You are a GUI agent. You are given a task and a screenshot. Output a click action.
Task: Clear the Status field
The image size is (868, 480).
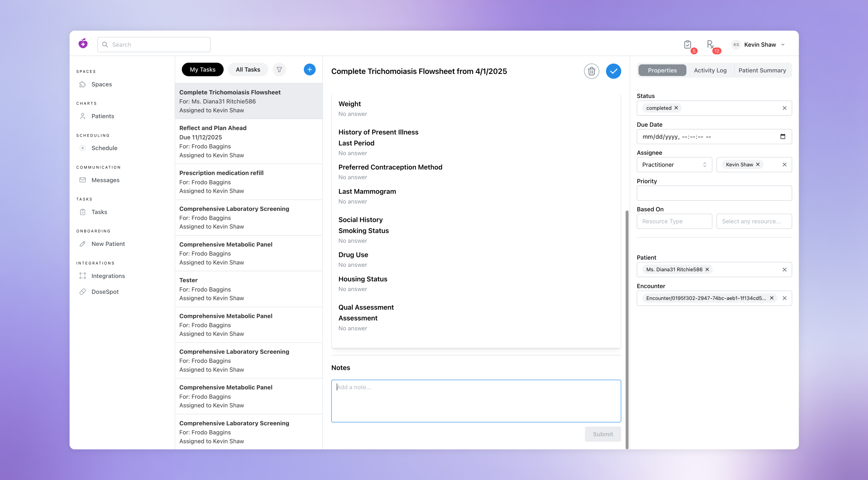coord(784,108)
